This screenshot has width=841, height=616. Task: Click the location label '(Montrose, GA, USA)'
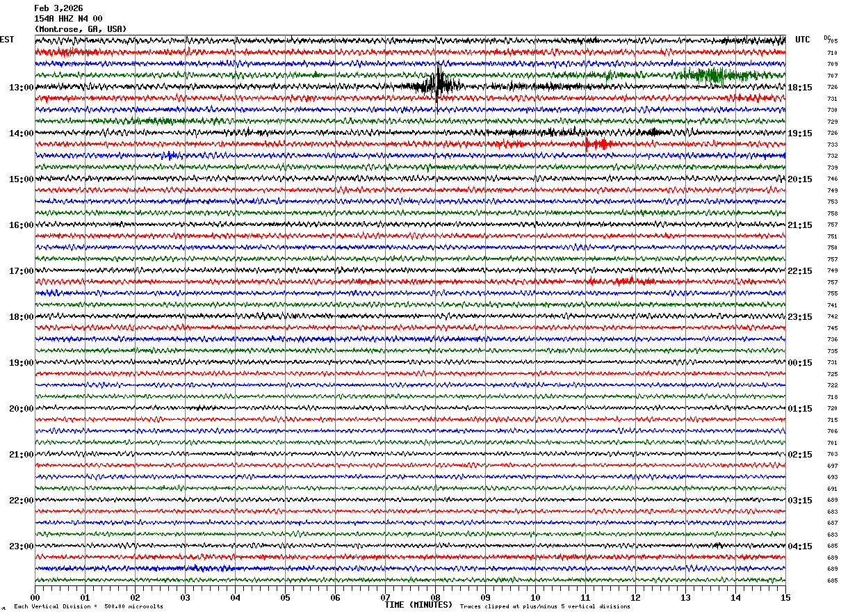pos(81,29)
